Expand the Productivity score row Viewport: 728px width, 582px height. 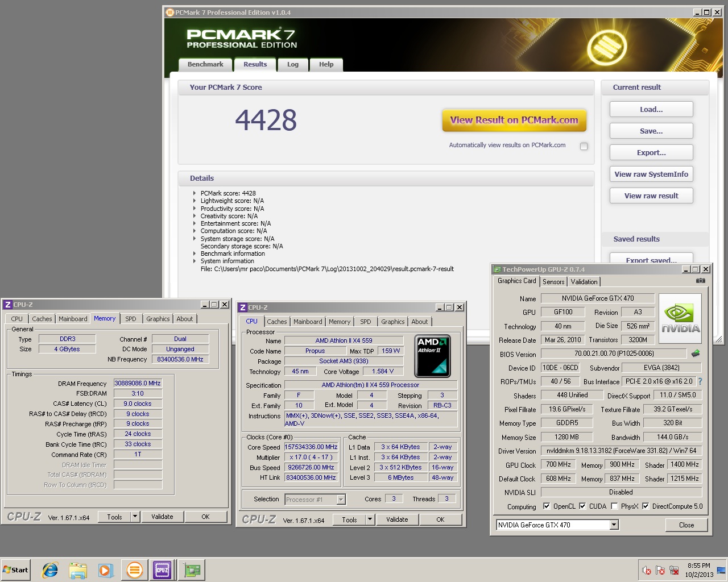click(x=195, y=209)
